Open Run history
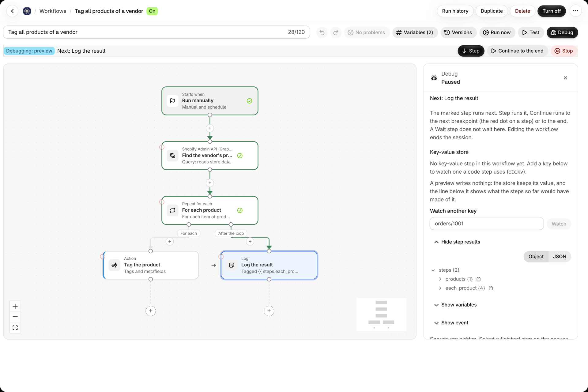The image size is (588, 392). tap(455, 11)
